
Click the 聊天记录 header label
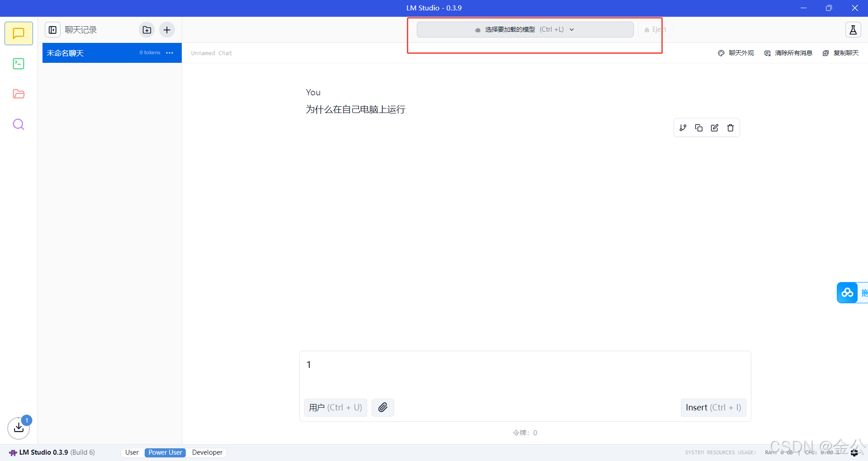pos(81,30)
